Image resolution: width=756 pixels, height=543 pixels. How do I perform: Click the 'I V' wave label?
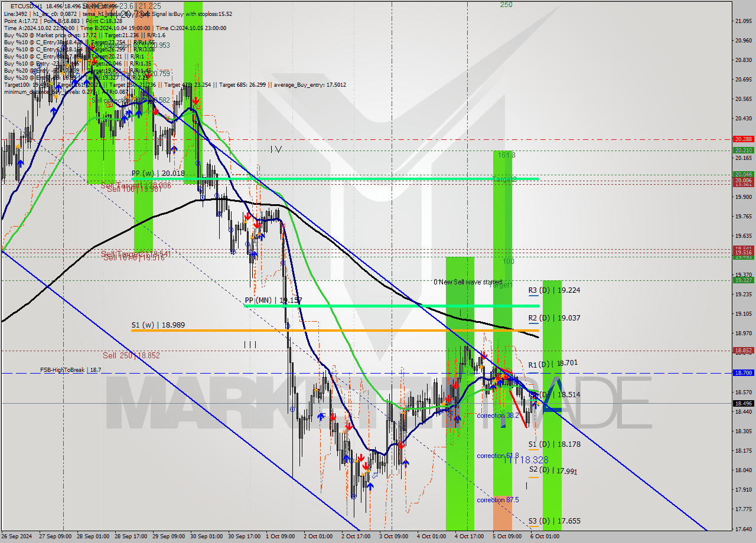pos(276,149)
